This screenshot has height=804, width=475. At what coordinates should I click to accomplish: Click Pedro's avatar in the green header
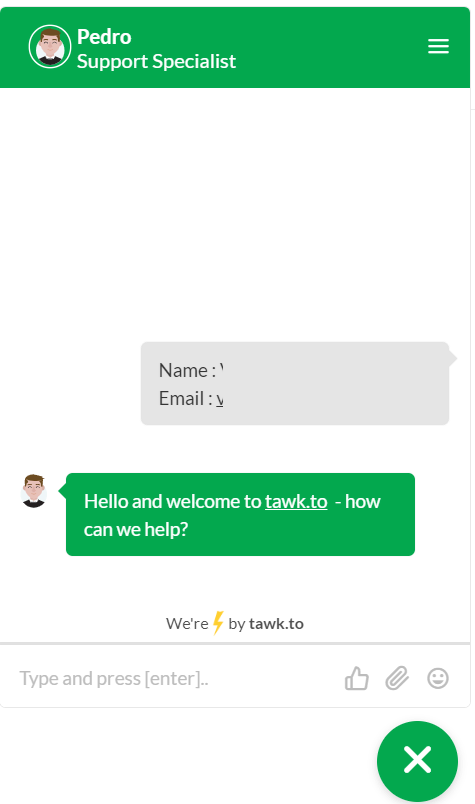click(50, 47)
